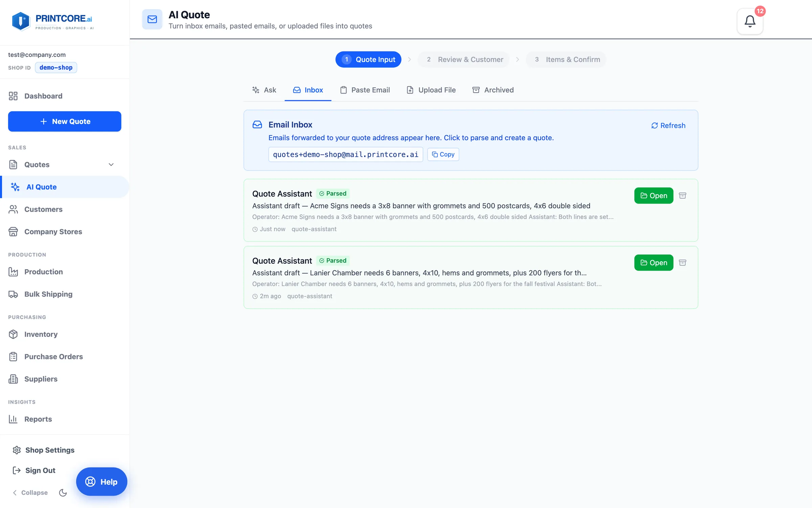Image resolution: width=812 pixels, height=508 pixels.
Task: Select the Inbox tab
Action: pos(308,90)
